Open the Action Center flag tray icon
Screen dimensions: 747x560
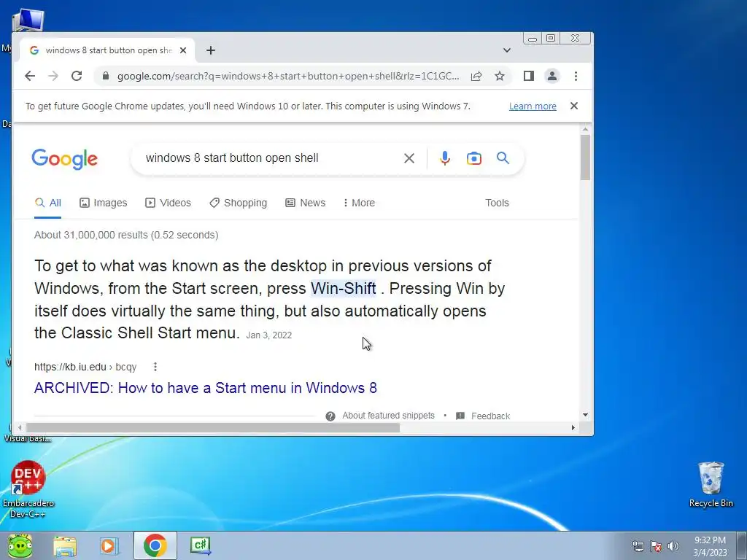pos(656,546)
